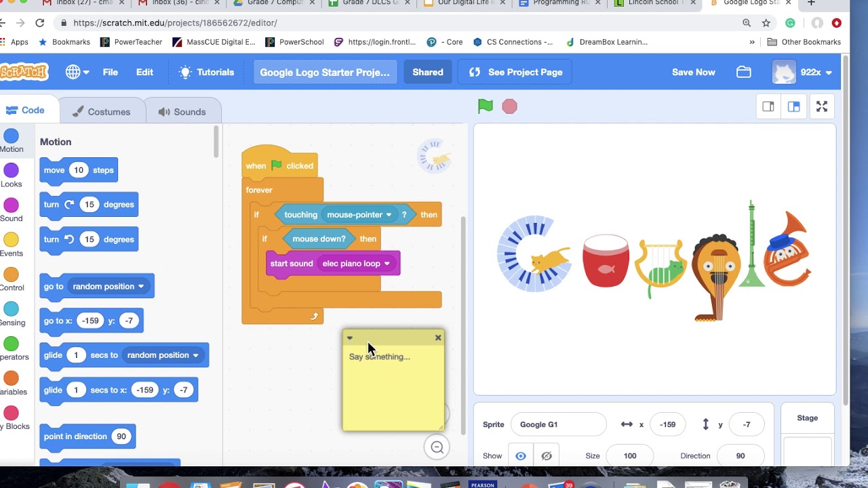Click the Shared button
Screen dimensions: 868x488
428,72
